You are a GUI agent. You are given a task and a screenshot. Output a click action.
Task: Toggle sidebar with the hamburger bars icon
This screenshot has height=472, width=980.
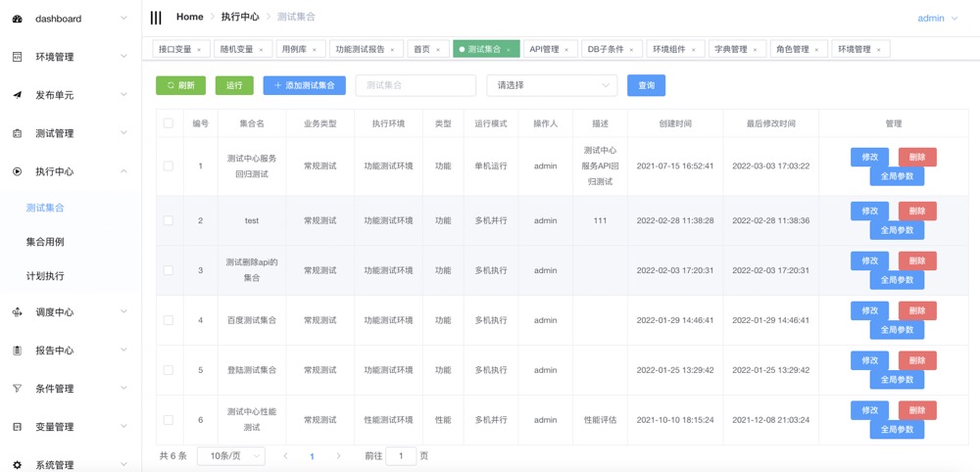coord(156,18)
